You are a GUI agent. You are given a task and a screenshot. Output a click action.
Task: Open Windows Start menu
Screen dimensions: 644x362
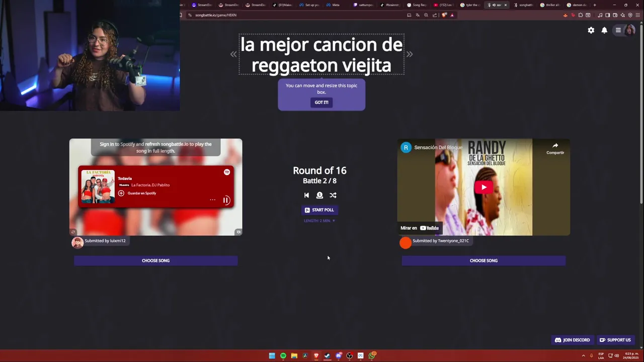[272, 355]
